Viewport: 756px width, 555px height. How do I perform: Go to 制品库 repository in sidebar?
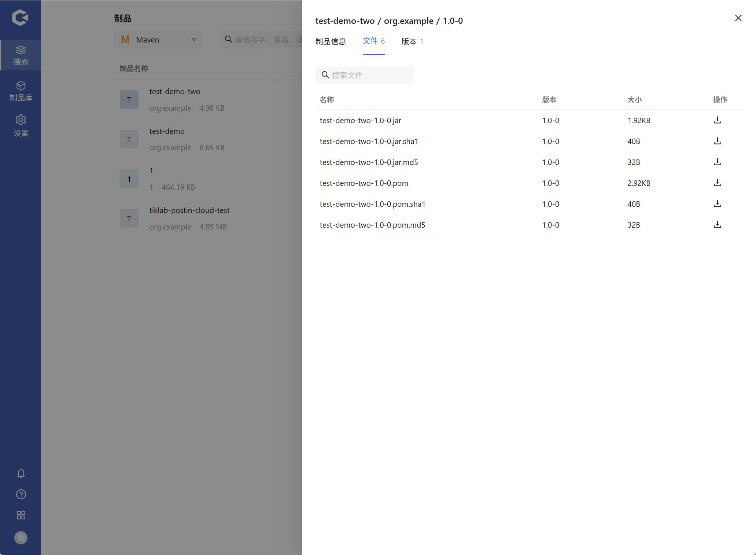21,91
